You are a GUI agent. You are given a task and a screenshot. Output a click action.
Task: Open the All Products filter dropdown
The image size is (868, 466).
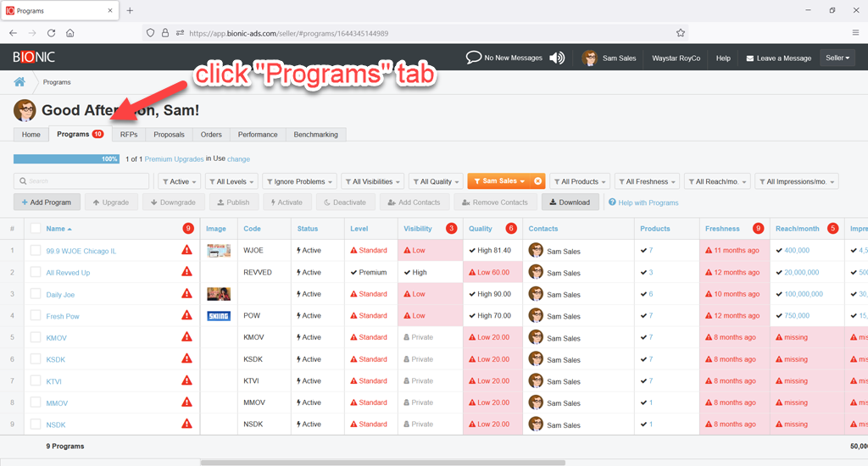pyautogui.click(x=580, y=181)
